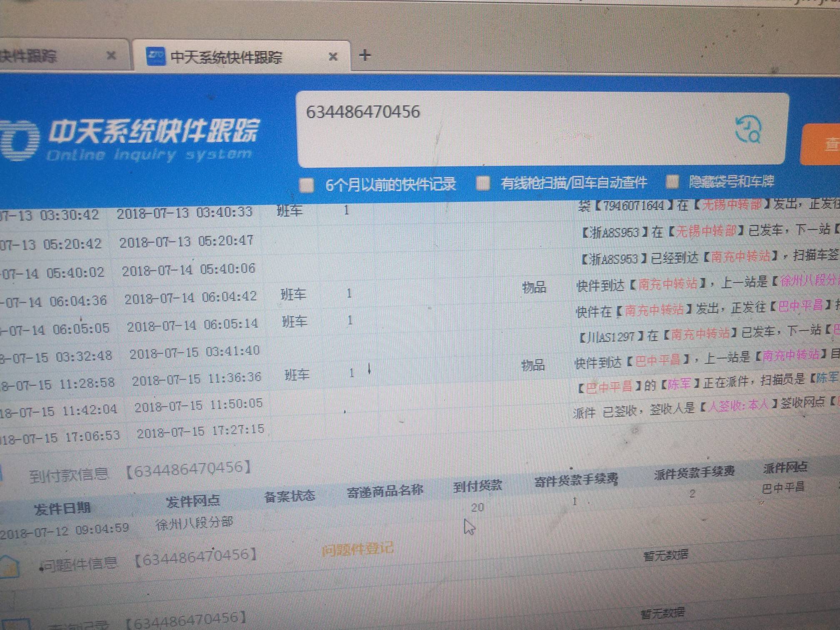Screen dimensions: 840x630
Task: Select the timestamp 2018-07-13 05:20:47
Action: pyautogui.click(x=186, y=241)
